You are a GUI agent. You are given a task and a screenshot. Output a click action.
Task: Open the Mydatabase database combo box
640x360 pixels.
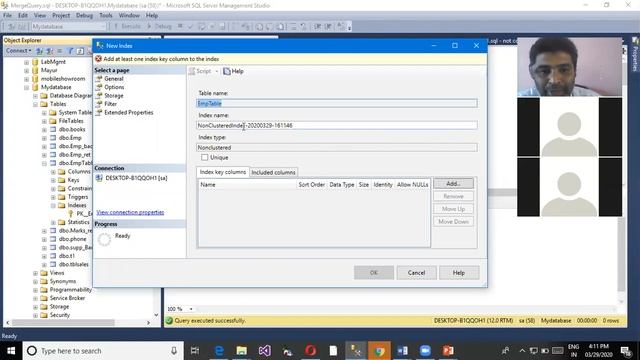[x=68, y=27]
